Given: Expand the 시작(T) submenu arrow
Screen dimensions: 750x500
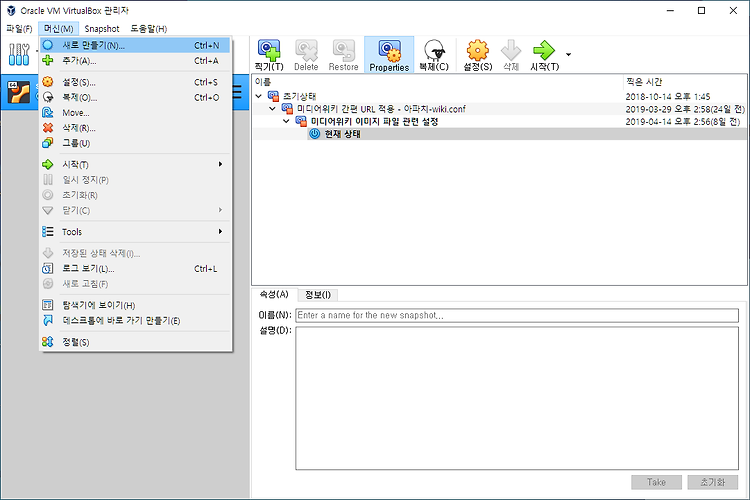Looking at the screenshot, I should (x=221, y=164).
